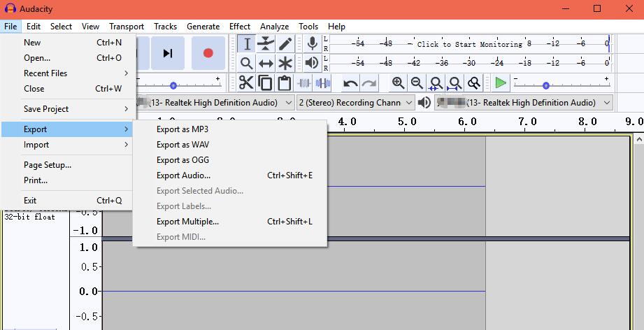Click the Zoom Toggle icon
Screen dimensions: 644x330
click(474, 83)
